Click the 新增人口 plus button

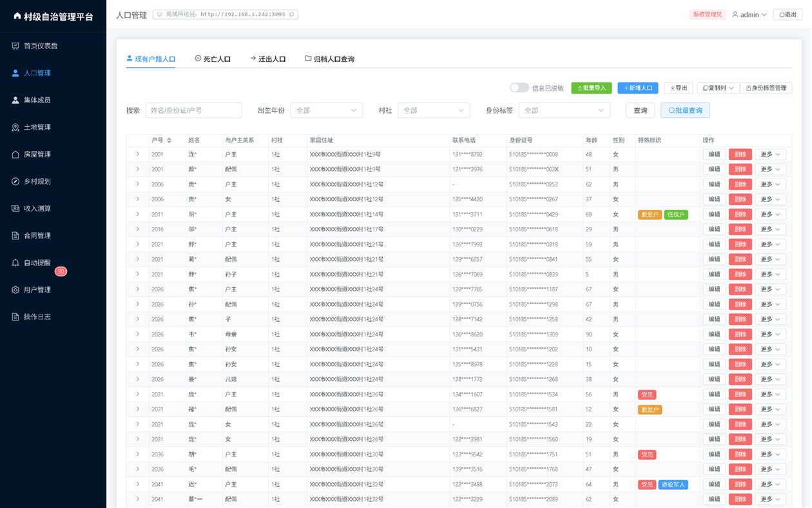638,88
